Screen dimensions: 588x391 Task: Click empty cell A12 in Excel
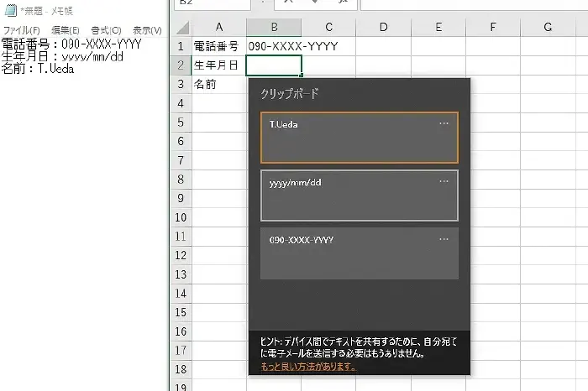(219, 255)
